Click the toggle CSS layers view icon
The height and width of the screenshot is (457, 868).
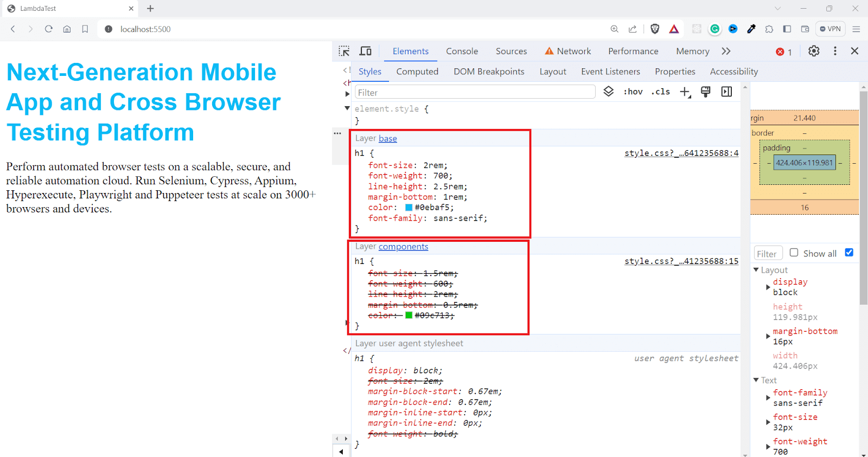pyautogui.click(x=609, y=92)
